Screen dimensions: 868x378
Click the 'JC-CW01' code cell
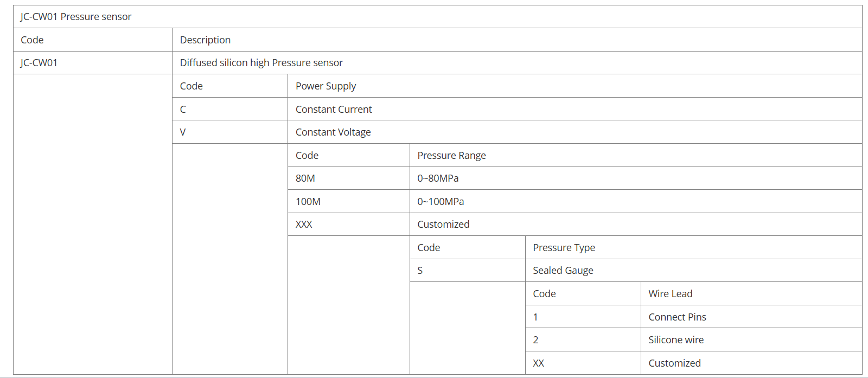click(x=39, y=63)
